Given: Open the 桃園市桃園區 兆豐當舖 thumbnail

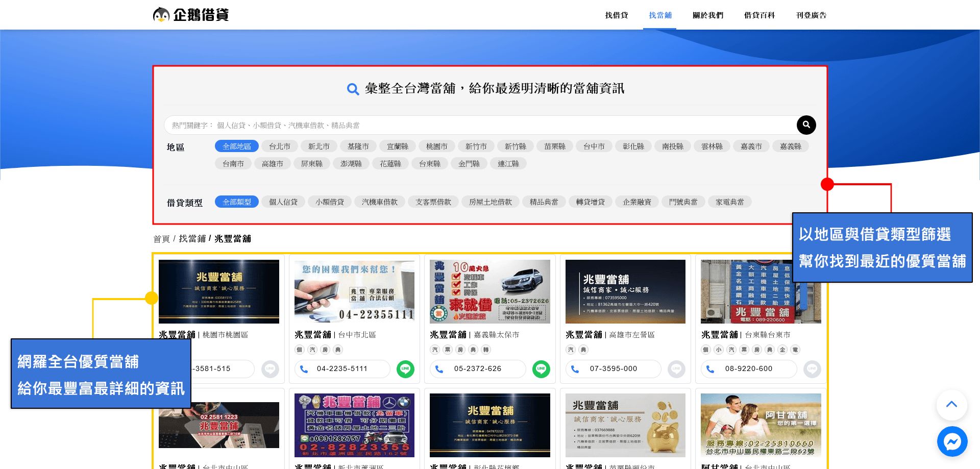Looking at the screenshot, I should point(219,291).
